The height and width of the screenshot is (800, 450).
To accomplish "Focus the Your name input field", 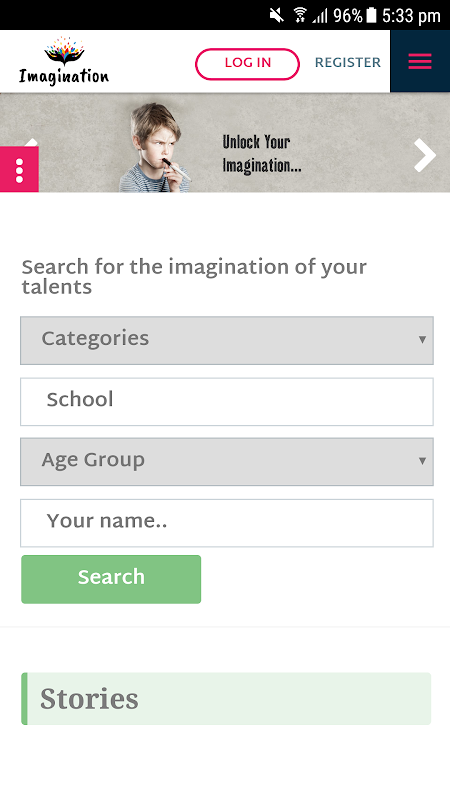I will pyautogui.click(x=227, y=523).
